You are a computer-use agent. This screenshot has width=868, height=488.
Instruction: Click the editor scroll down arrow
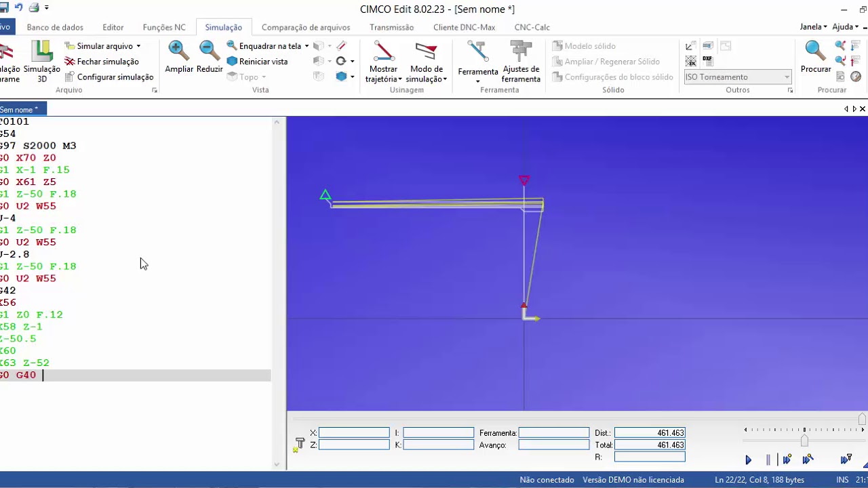coord(277,464)
